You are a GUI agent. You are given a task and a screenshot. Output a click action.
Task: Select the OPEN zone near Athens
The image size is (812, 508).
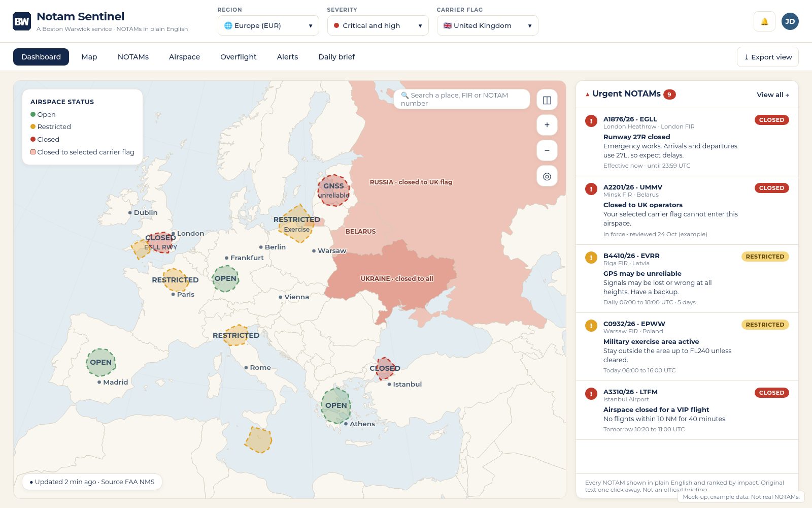coord(336,406)
